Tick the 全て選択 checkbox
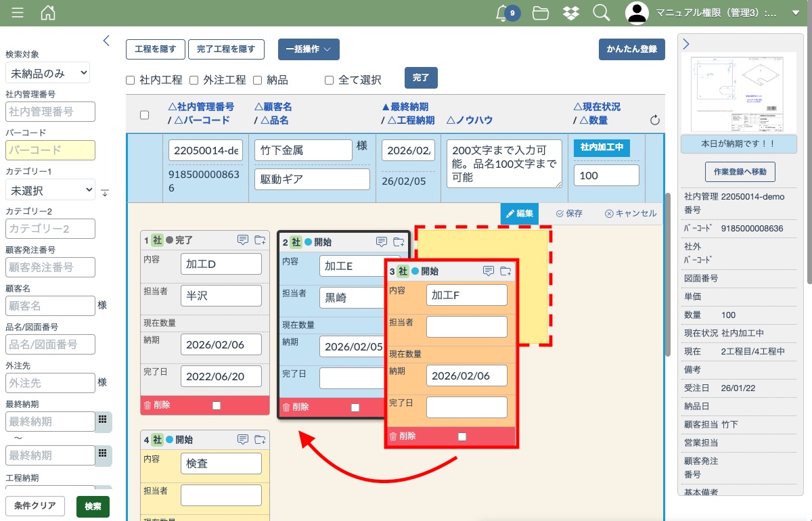 tap(329, 80)
